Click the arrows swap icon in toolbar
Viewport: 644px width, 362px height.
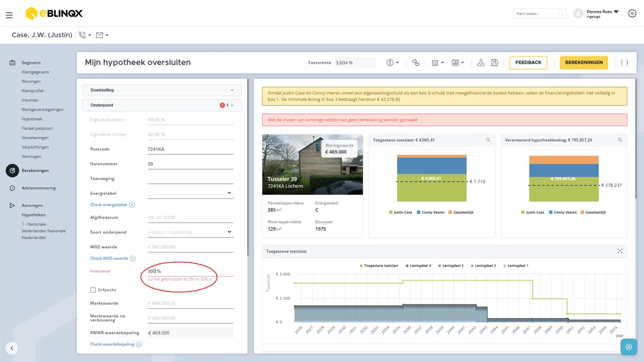[416, 63]
